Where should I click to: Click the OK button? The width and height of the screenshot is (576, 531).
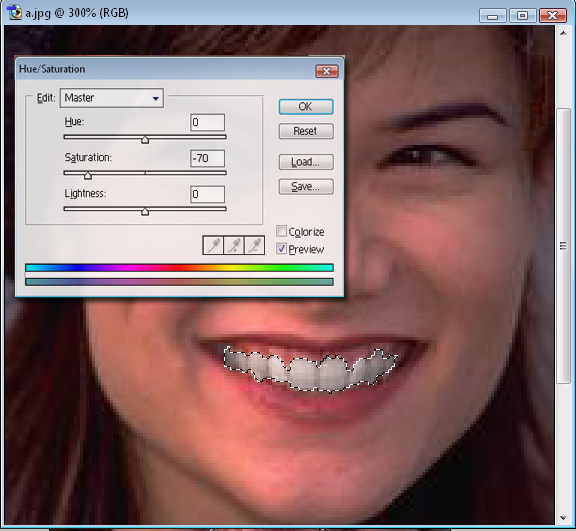[x=306, y=107]
